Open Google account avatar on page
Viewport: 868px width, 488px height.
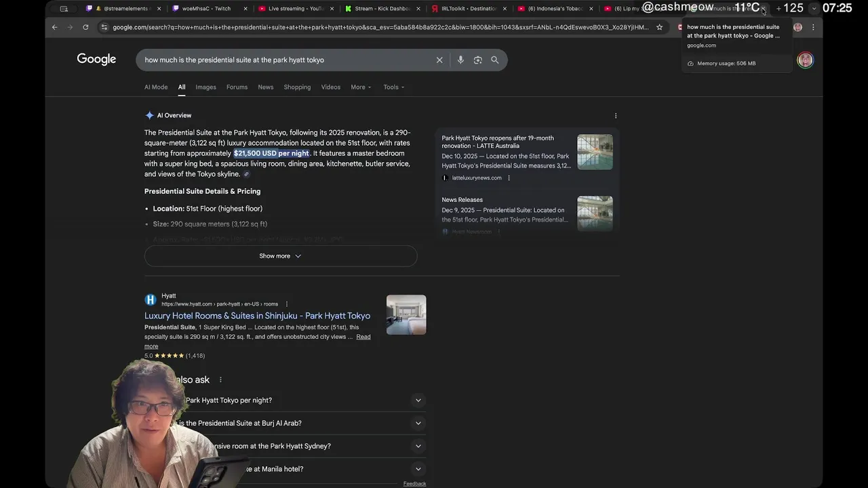[x=805, y=60]
